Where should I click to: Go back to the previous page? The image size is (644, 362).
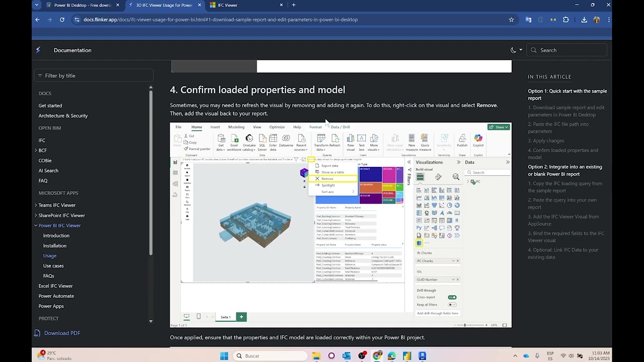point(37,20)
